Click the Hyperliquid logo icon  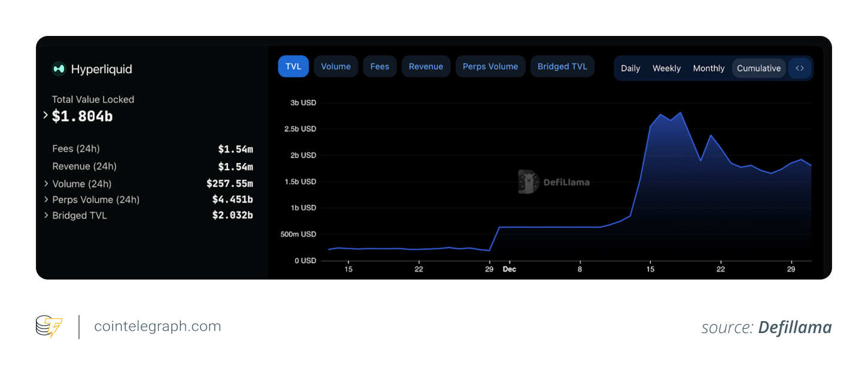click(59, 69)
